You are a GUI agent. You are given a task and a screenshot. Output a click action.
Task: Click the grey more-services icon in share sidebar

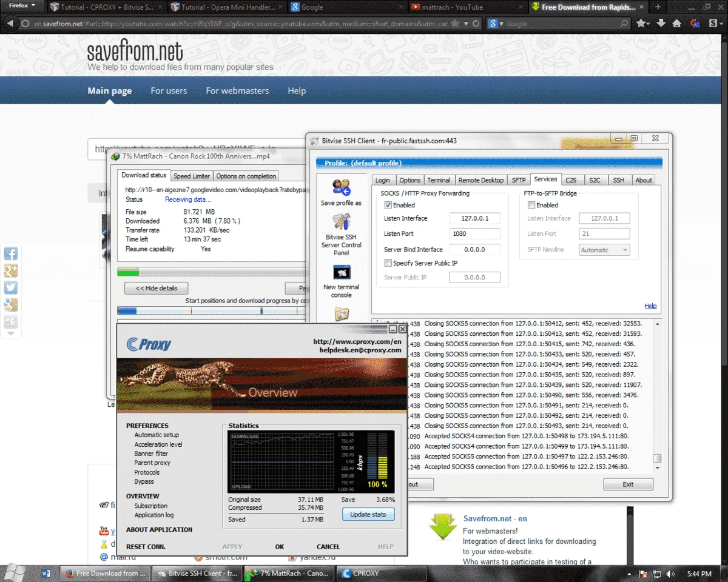pos(11,322)
